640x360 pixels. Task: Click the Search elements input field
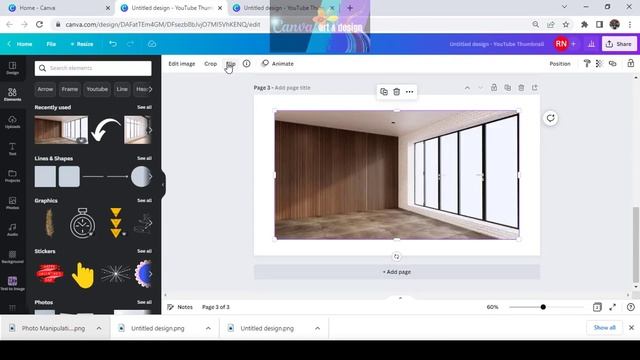(x=93, y=68)
